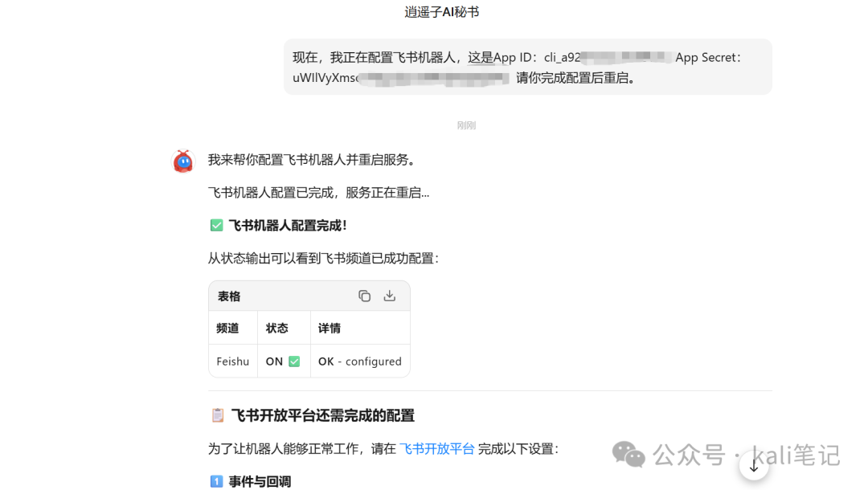868x490 pixels.
Task: Click the green check in the ON status cell
Action: point(294,361)
